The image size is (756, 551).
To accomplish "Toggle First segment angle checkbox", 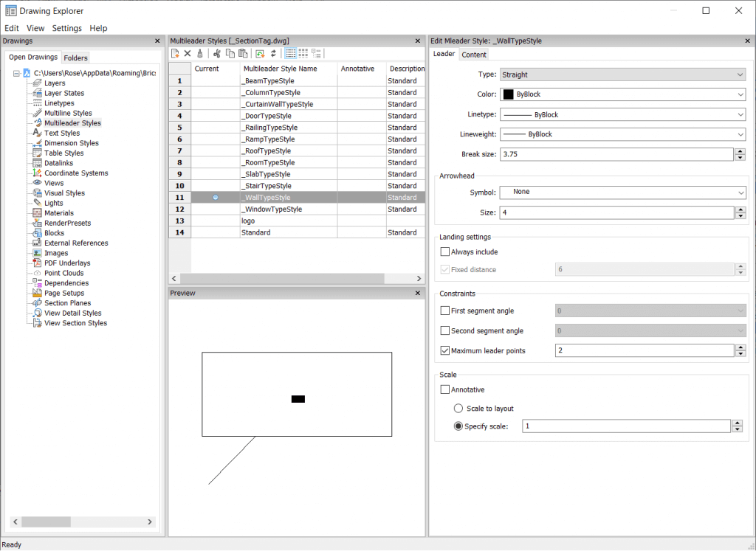I will 445,311.
